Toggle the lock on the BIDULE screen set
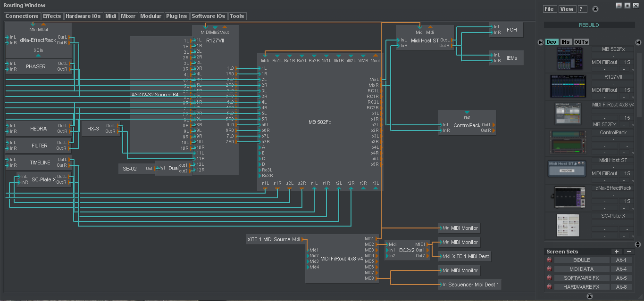 (x=549, y=260)
